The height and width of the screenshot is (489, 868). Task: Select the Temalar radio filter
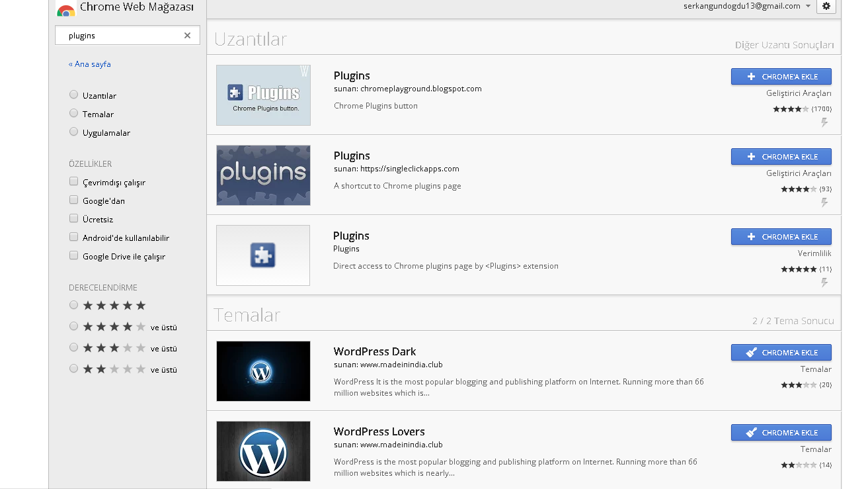click(73, 114)
